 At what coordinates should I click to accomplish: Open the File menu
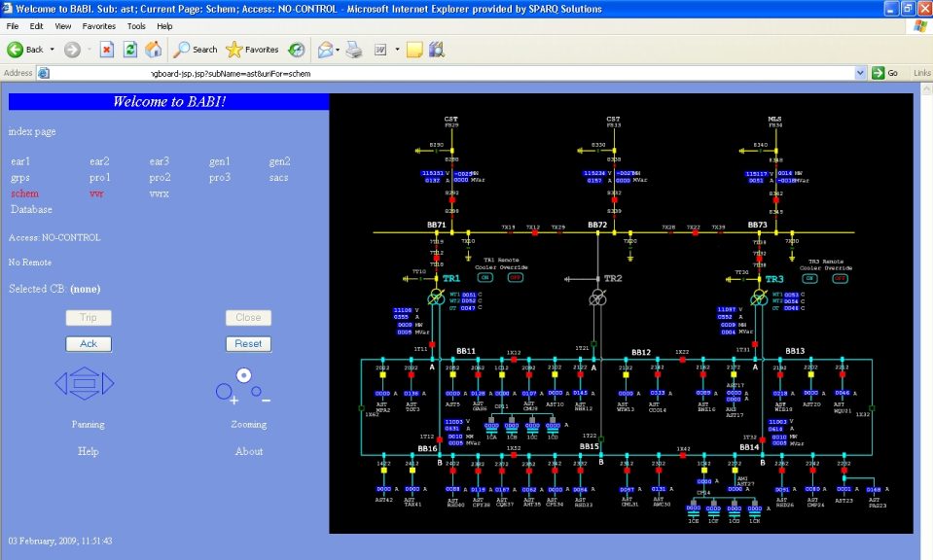[13, 26]
